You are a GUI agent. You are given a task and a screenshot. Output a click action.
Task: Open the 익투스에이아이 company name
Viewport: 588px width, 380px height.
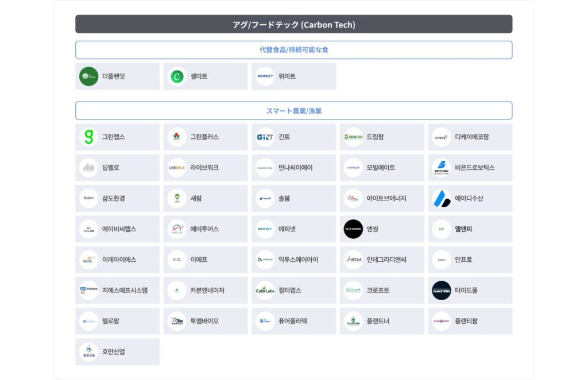[298, 259]
